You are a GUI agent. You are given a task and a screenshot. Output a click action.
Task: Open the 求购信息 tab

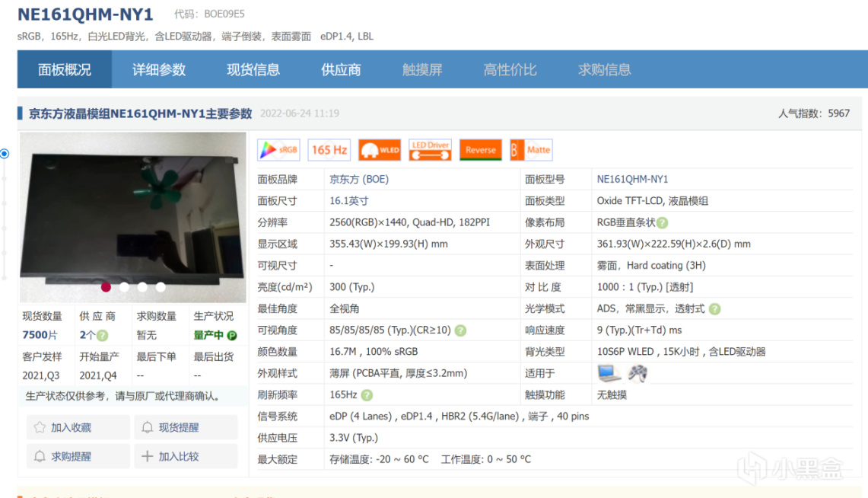click(x=605, y=70)
